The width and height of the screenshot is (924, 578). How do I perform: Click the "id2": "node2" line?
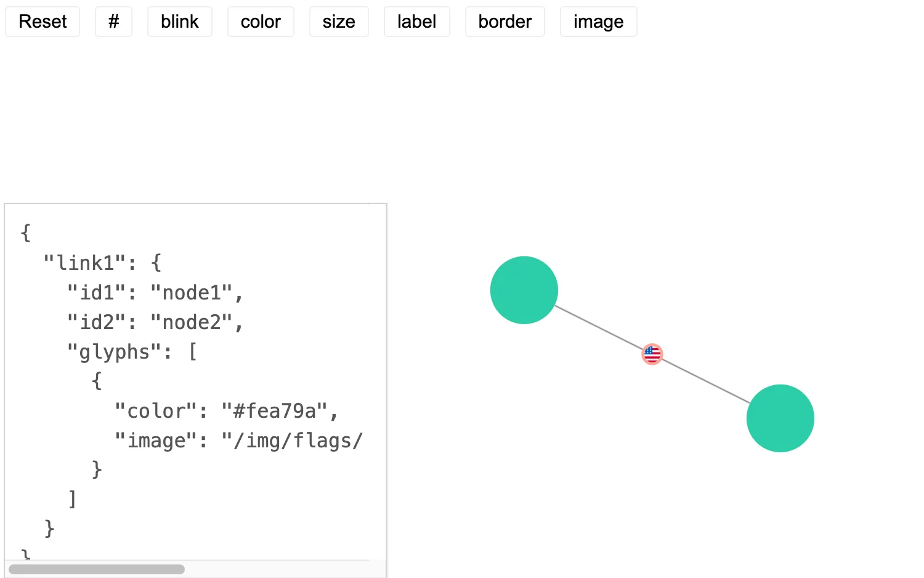[x=155, y=322]
